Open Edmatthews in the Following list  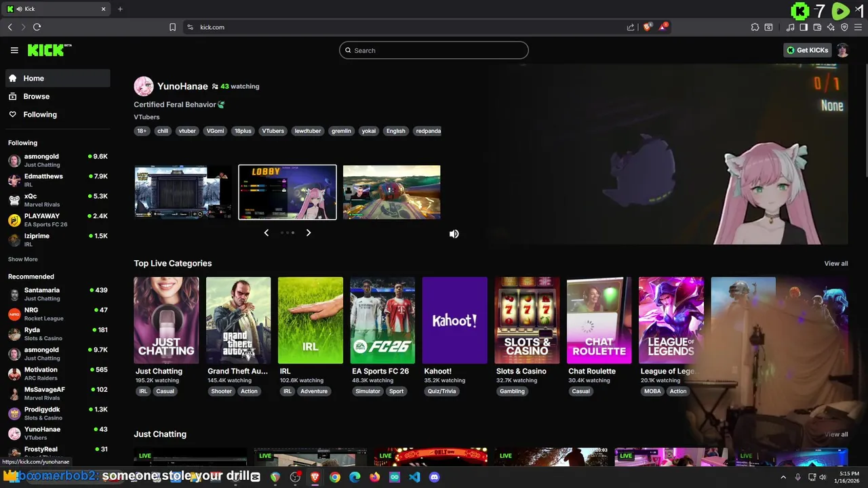pos(58,180)
